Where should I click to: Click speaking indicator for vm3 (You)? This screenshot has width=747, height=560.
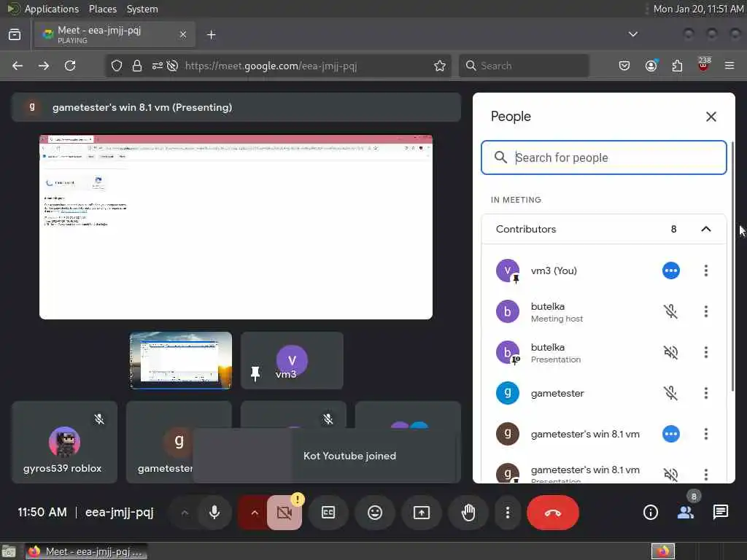(671, 271)
